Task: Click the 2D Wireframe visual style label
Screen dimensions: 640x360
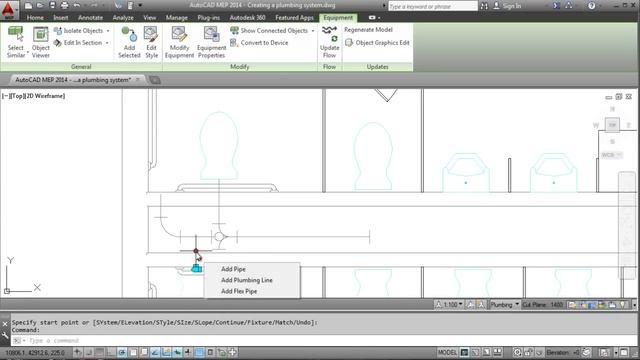Action: pos(44,96)
